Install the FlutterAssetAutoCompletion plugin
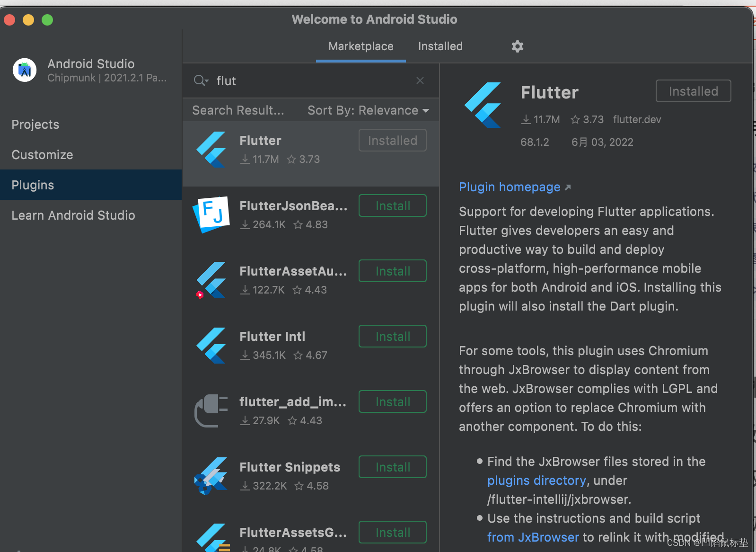756x552 pixels. tap(393, 271)
